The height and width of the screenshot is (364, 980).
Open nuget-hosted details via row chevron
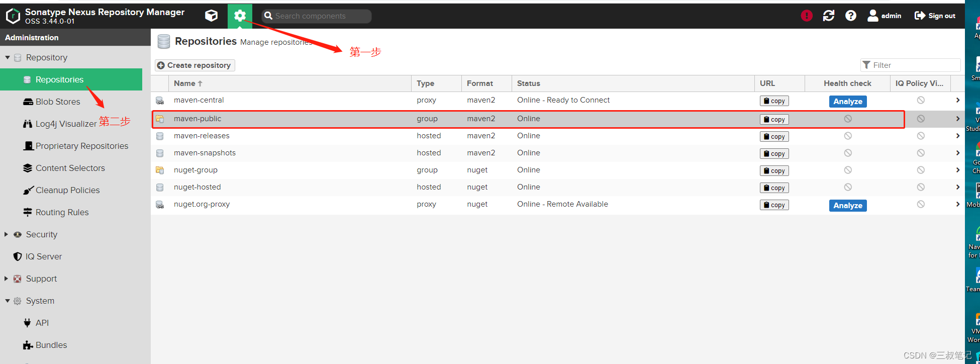pyautogui.click(x=958, y=187)
